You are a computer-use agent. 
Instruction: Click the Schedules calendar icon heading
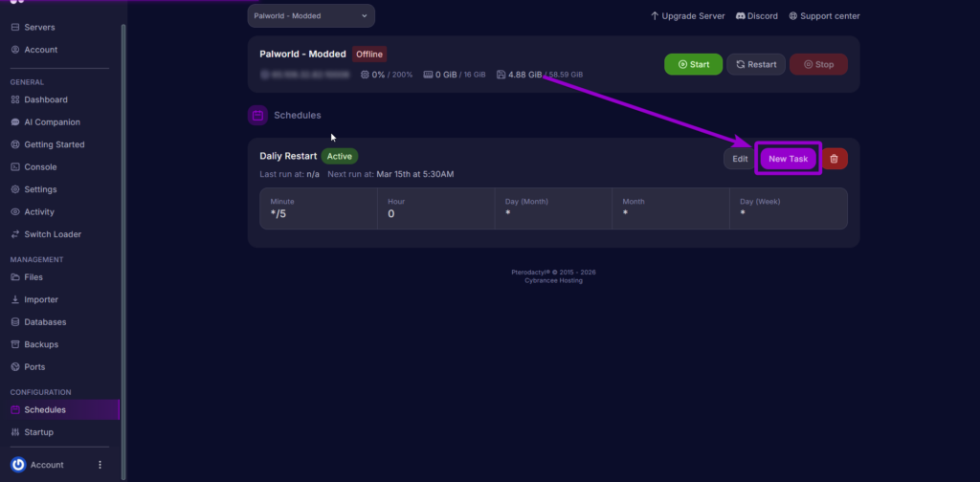click(x=257, y=116)
